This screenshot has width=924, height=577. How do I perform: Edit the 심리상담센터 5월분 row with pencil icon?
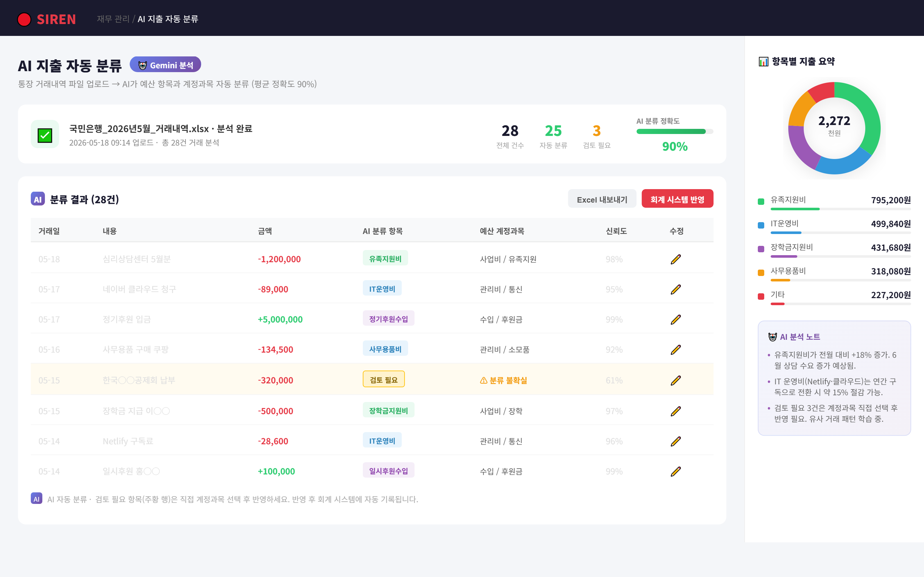click(x=675, y=259)
